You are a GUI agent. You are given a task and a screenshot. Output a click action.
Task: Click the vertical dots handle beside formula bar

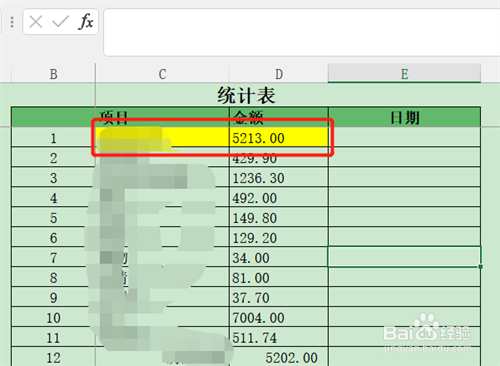pyautogui.click(x=12, y=22)
